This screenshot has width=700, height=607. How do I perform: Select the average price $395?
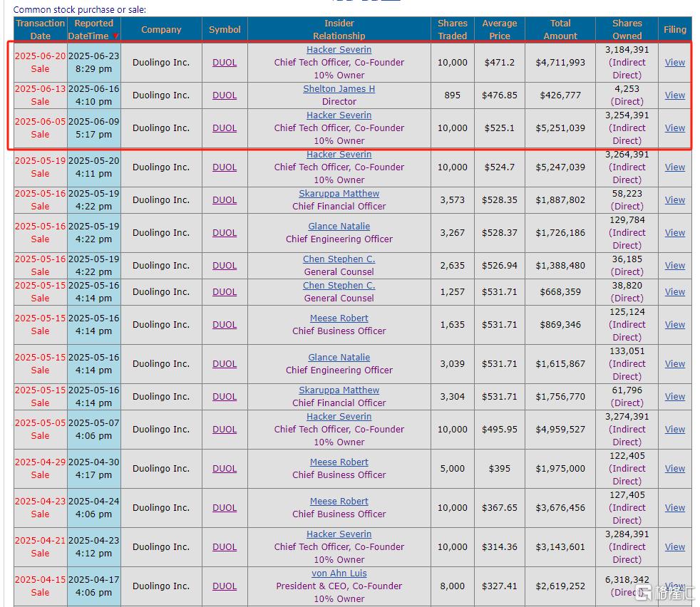pos(500,469)
